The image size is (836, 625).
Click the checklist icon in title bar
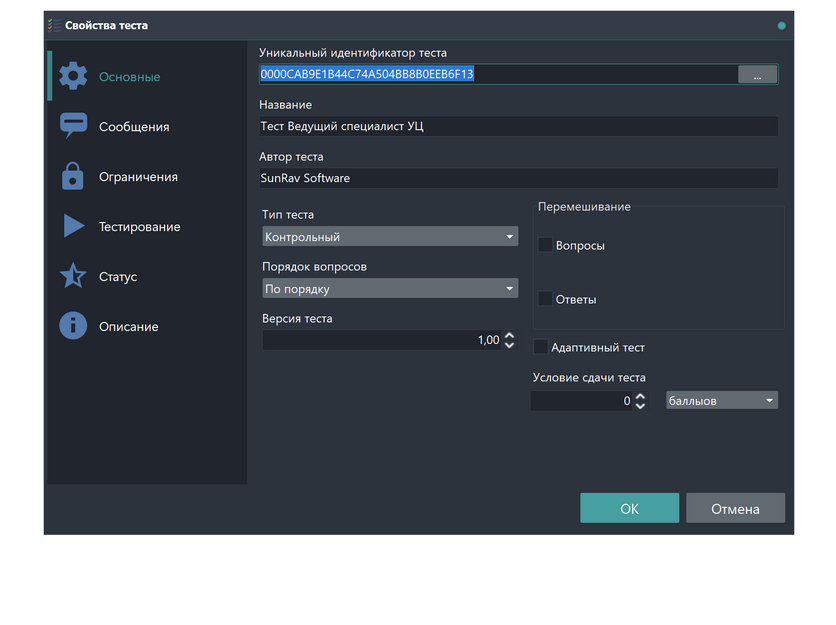54,25
